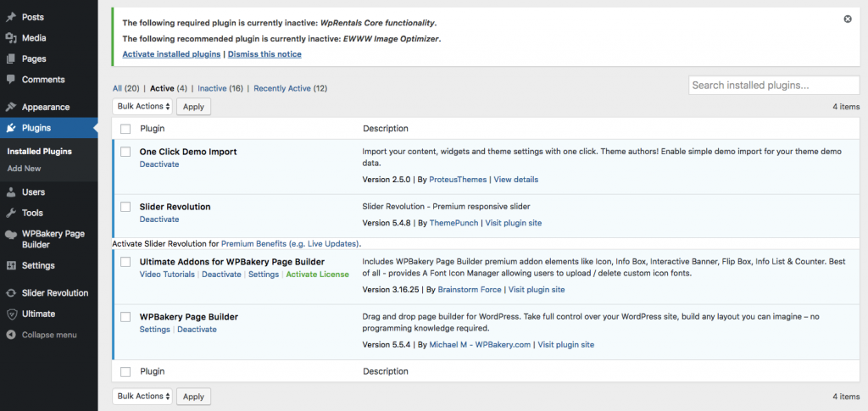This screenshot has width=868, height=411.
Task: Select the Recently Active (12) filter
Action: pyautogui.click(x=291, y=88)
